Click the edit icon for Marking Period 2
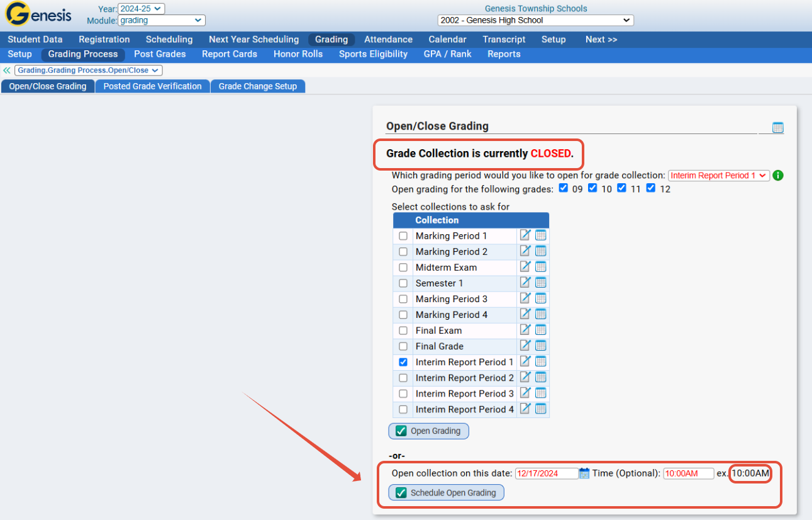812x520 pixels. (525, 251)
